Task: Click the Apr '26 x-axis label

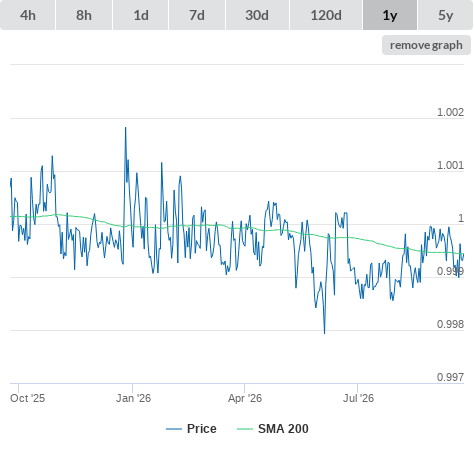Action: [x=245, y=398]
